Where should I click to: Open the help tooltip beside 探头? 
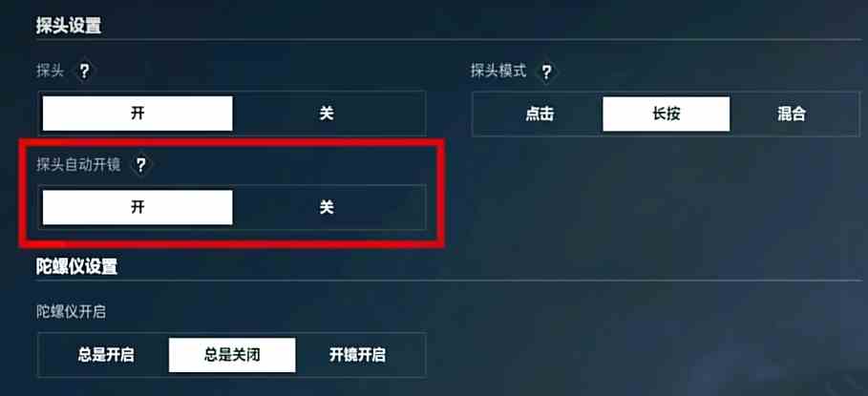click(84, 72)
